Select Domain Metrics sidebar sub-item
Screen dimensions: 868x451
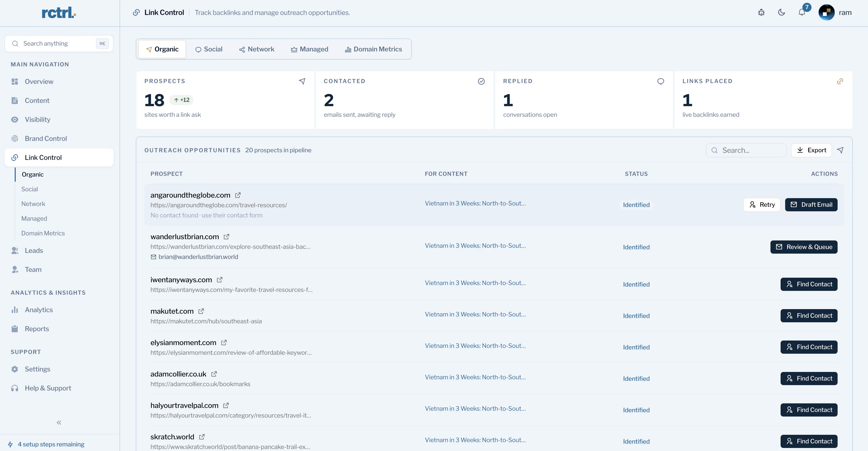pyautogui.click(x=43, y=233)
